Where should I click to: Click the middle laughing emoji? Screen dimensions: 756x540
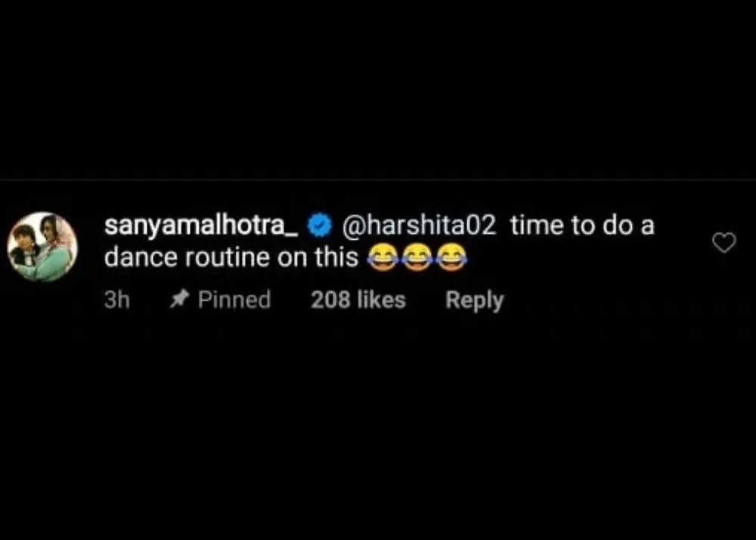417,257
